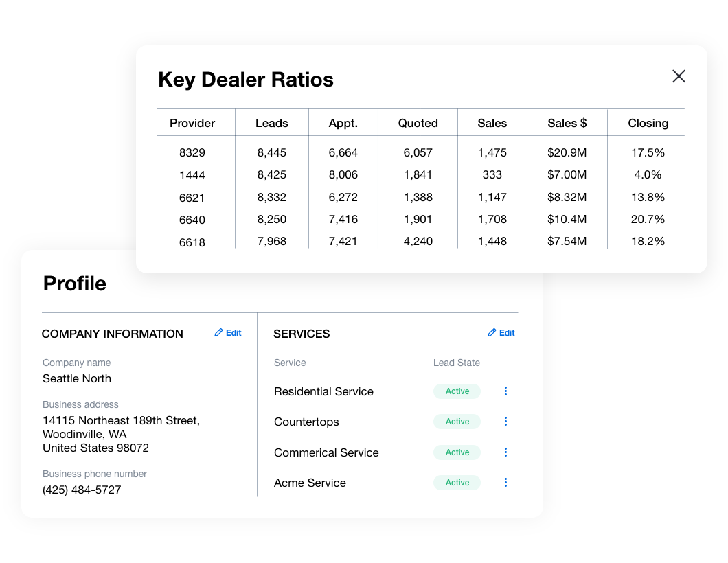Sort table by Closing column header
Screen dimensions: 728x563
pos(648,123)
